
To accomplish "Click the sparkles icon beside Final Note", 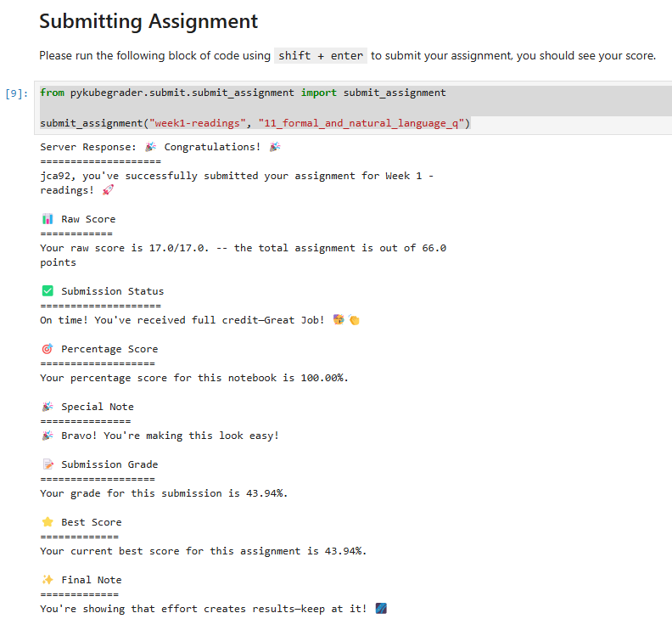I will (48, 580).
